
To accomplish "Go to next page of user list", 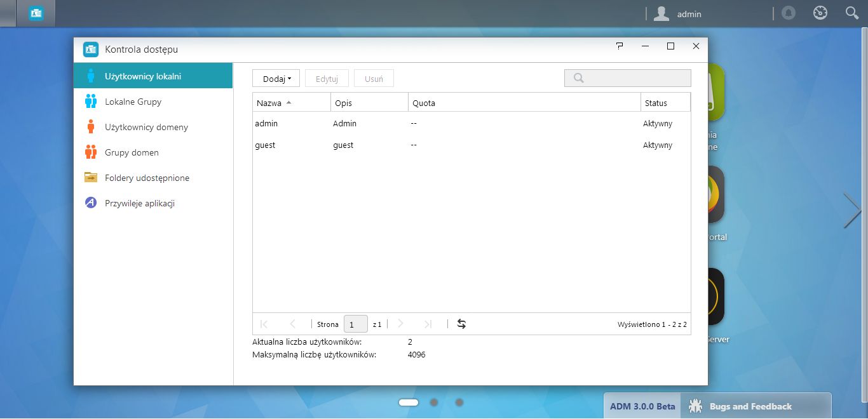I will point(400,324).
